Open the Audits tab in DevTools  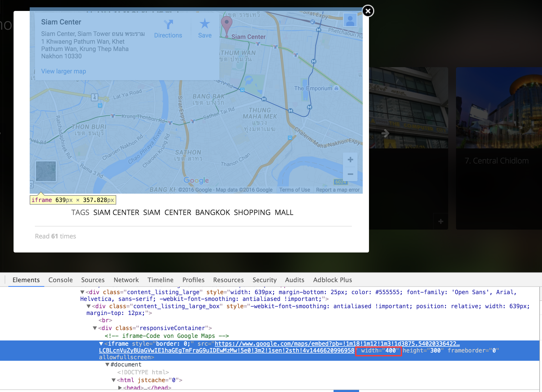294,280
